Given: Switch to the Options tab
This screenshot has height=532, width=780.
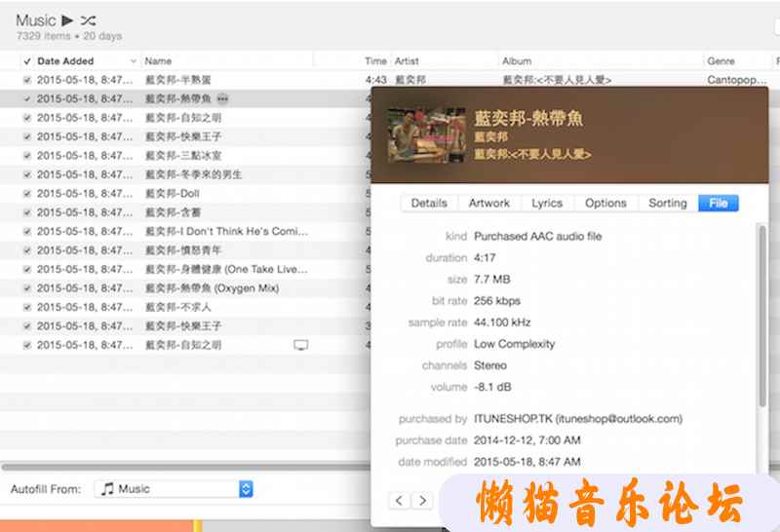Looking at the screenshot, I should pos(605,203).
